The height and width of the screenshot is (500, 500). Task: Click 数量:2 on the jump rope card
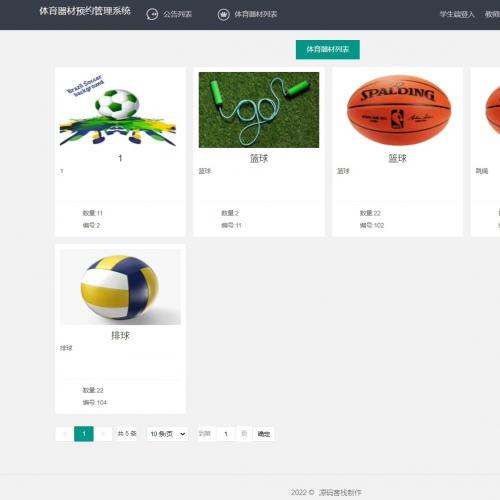point(230,213)
